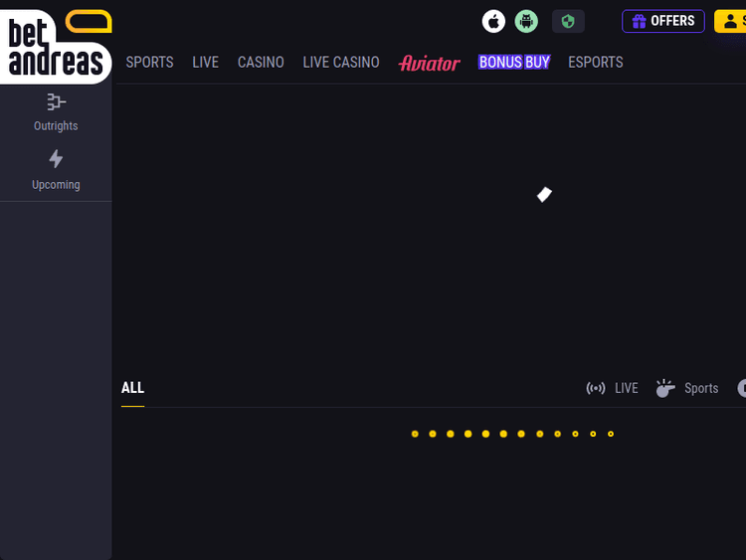Screen dimensions: 746x560
Task: Select the ALL tab
Action: (132, 388)
